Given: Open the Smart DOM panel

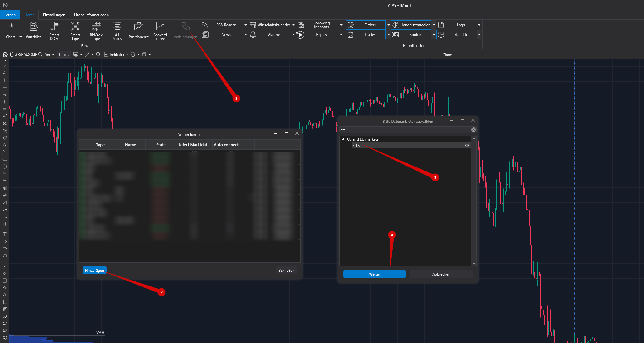Looking at the screenshot, I should (x=54, y=31).
